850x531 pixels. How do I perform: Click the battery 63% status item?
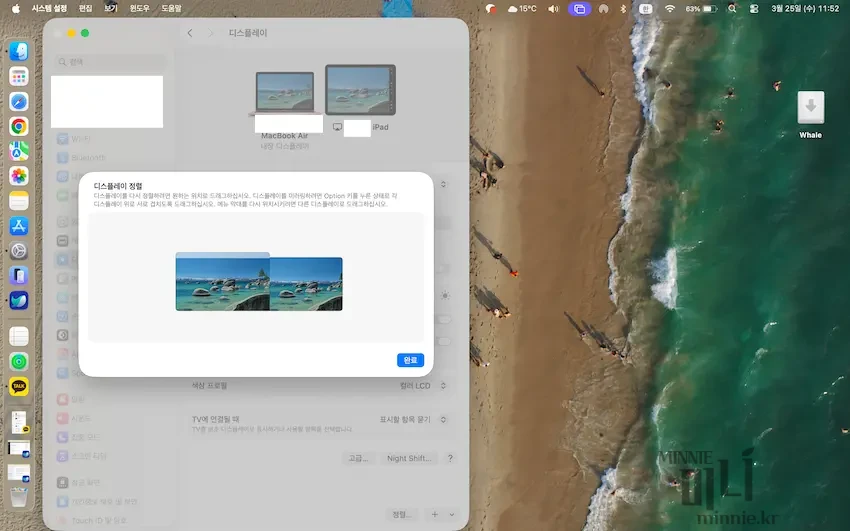tap(701, 9)
